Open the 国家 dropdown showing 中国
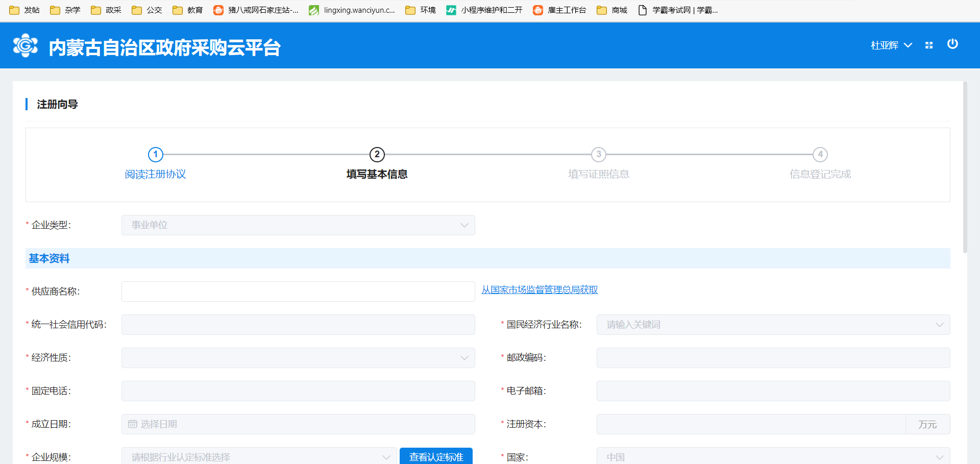Viewport: 980px width, 464px height. click(773, 456)
